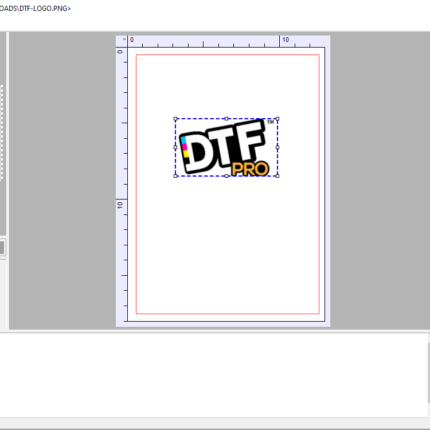
Task: Click the lower pane's vertical scrollbar
Action: pos(428,374)
